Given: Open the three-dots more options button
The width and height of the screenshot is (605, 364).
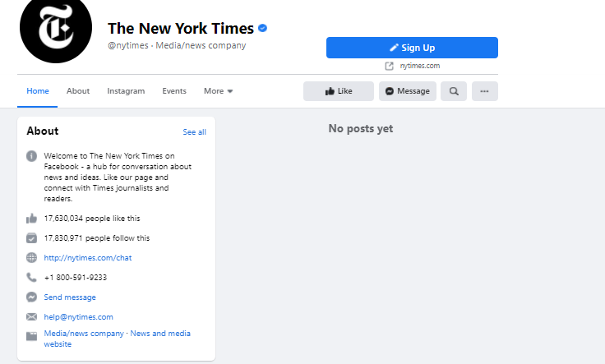Looking at the screenshot, I should click(x=485, y=91).
